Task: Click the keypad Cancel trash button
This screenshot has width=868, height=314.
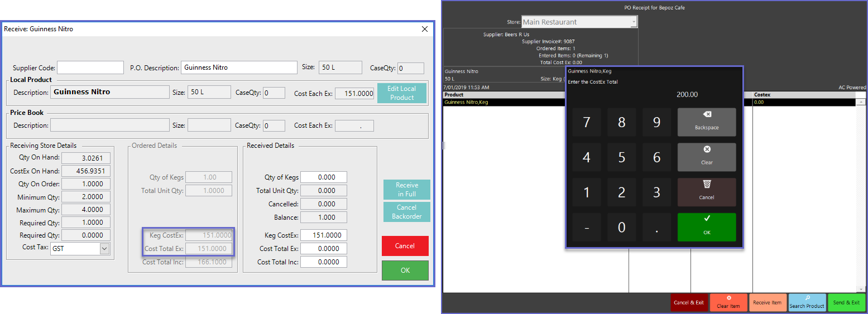Action: 706,192
